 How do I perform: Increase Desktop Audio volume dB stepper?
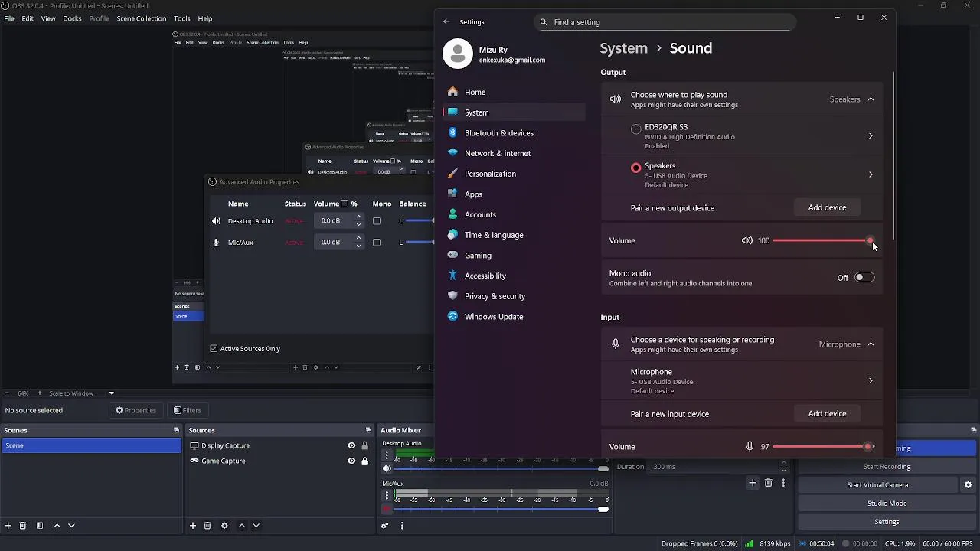tap(358, 217)
